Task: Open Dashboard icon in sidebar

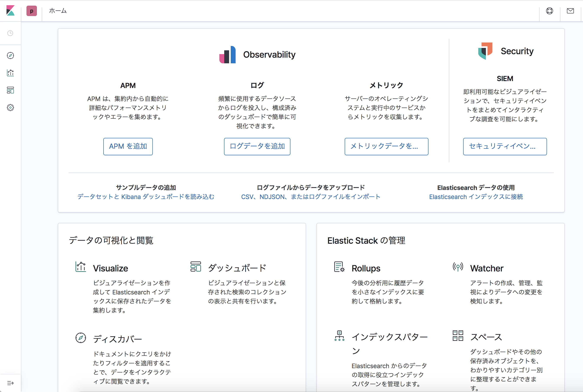Action: click(x=10, y=90)
